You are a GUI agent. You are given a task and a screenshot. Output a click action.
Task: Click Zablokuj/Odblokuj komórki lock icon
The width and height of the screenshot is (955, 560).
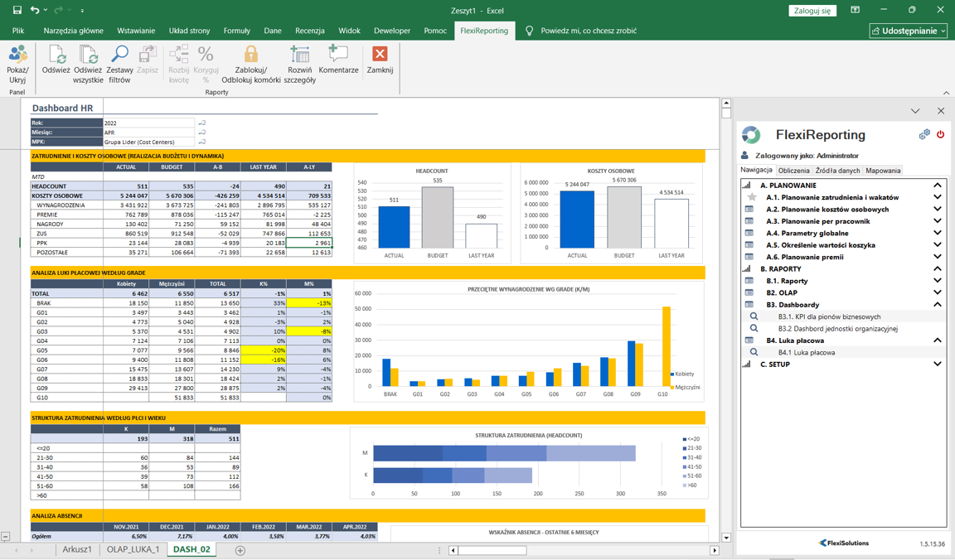[x=250, y=56]
